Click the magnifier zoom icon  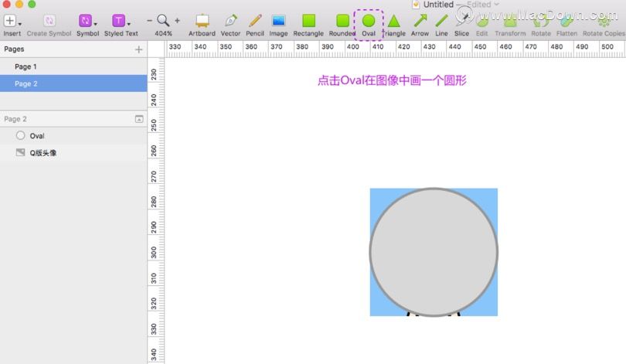coord(163,20)
